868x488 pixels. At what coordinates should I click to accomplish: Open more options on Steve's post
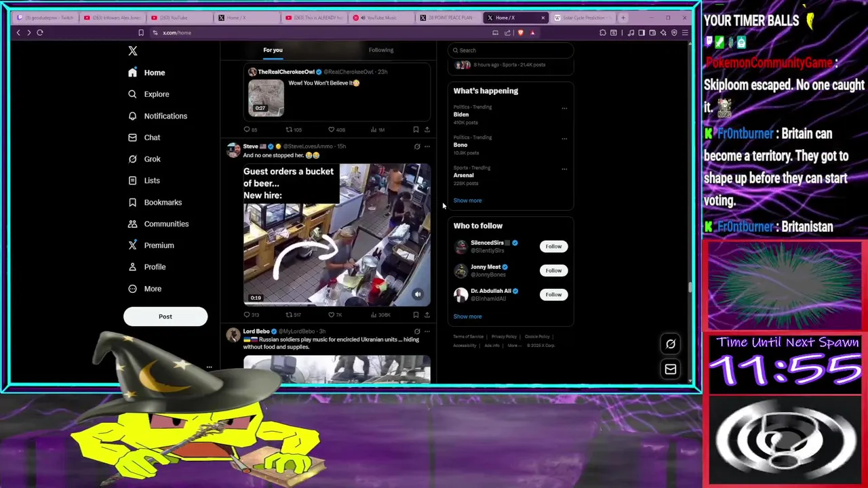tap(427, 146)
